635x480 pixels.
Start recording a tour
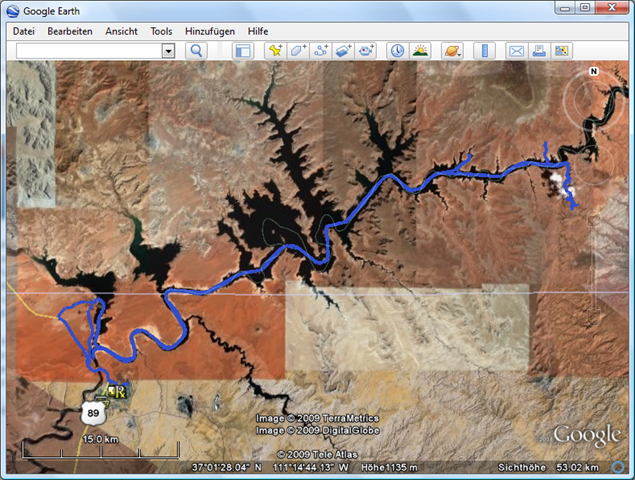[x=367, y=50]
